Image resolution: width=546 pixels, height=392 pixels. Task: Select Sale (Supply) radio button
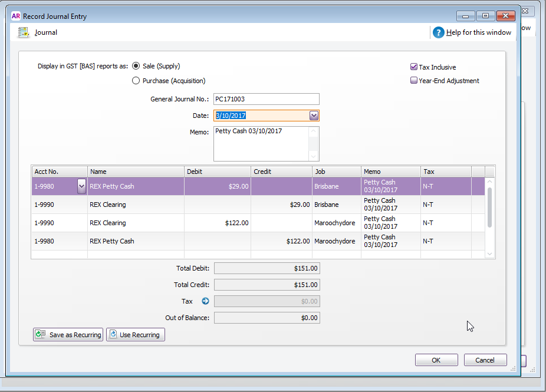pos(136,66)
